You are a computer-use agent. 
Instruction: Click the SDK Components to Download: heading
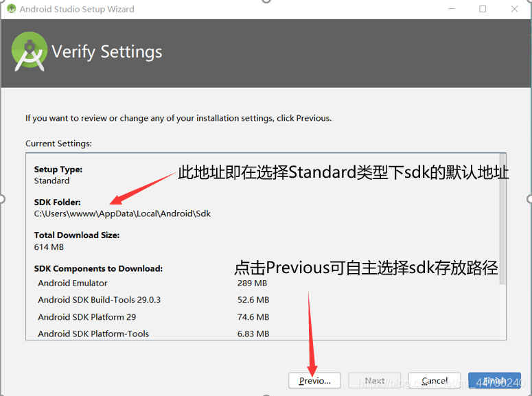coord(98,268)
